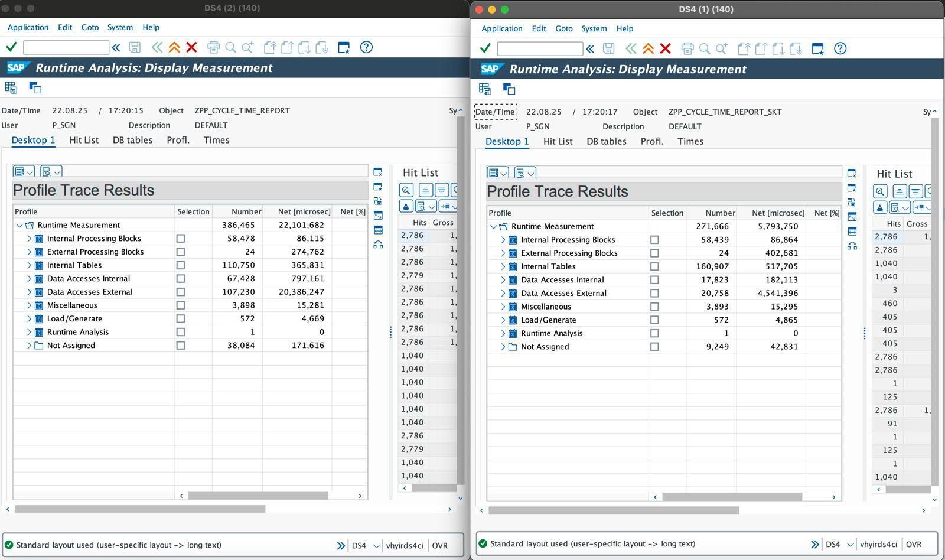Collapse the Runtime Measurement node
Image resolution: width=945 pixels, height=560 pixels.
(18, 225)
